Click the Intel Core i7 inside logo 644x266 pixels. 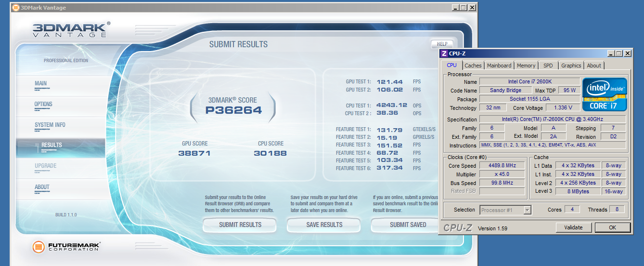pos(605,94)
